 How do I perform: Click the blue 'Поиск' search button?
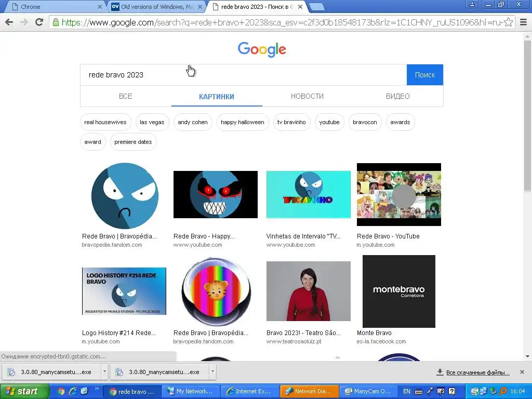pos(425,75)
